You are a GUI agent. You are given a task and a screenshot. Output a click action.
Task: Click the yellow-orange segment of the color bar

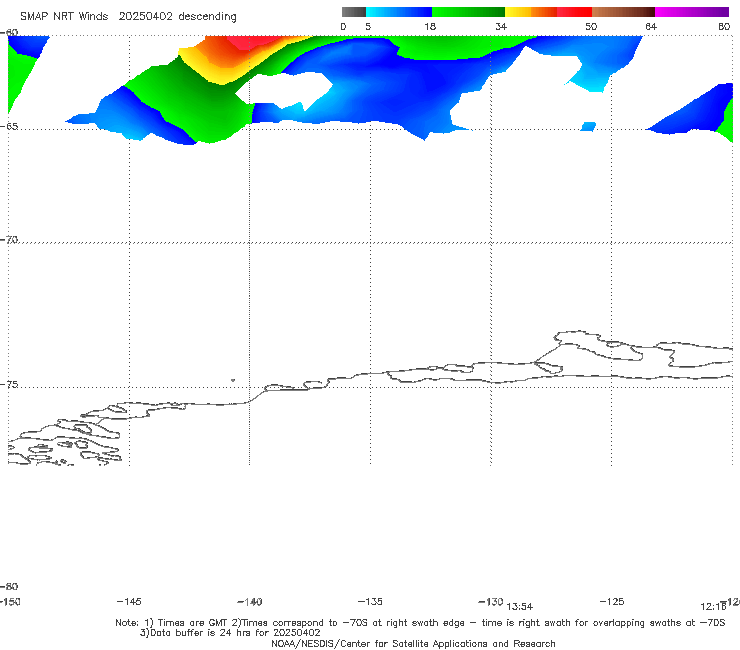pos(531,12)
